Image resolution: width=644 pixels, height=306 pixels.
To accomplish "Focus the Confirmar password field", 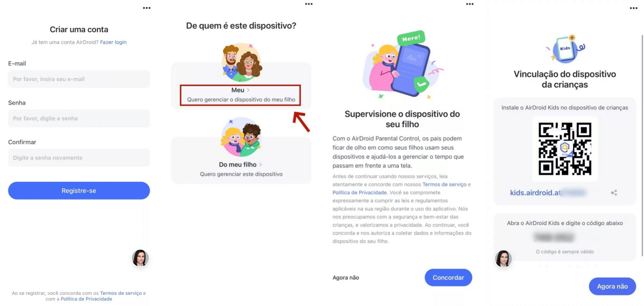I will (79, 158).
